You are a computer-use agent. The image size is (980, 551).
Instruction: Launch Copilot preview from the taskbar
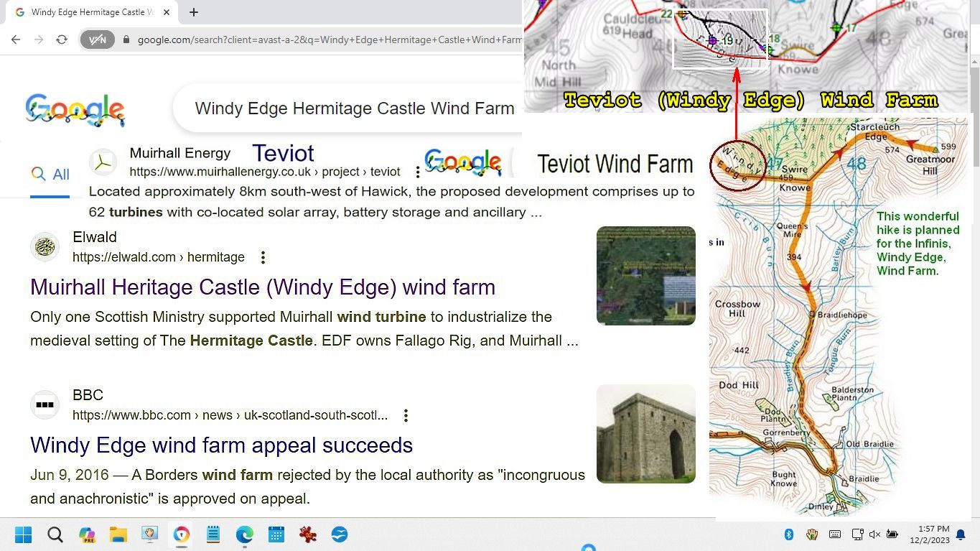87,534
